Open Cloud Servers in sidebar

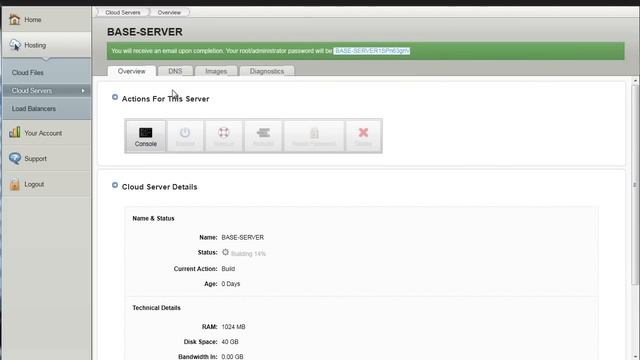point(47,91)
